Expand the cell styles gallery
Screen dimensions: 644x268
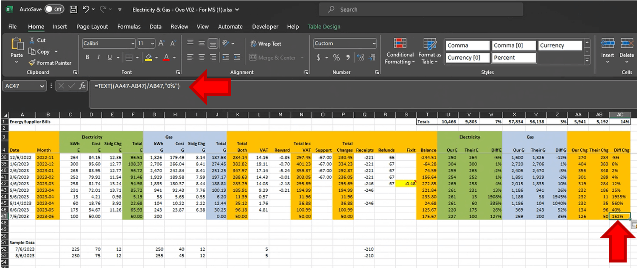click(587, 61)
